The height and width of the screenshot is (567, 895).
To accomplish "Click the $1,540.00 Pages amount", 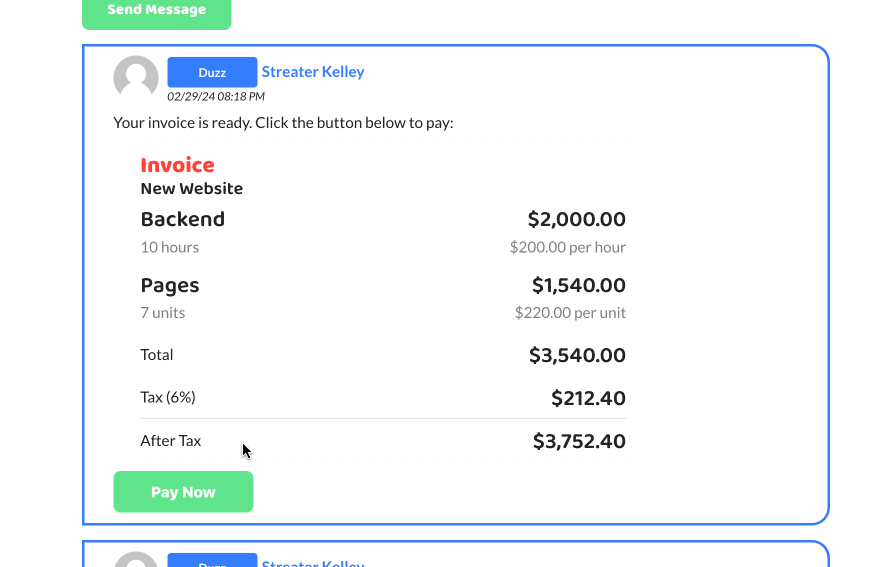I will tap(579, 285).
